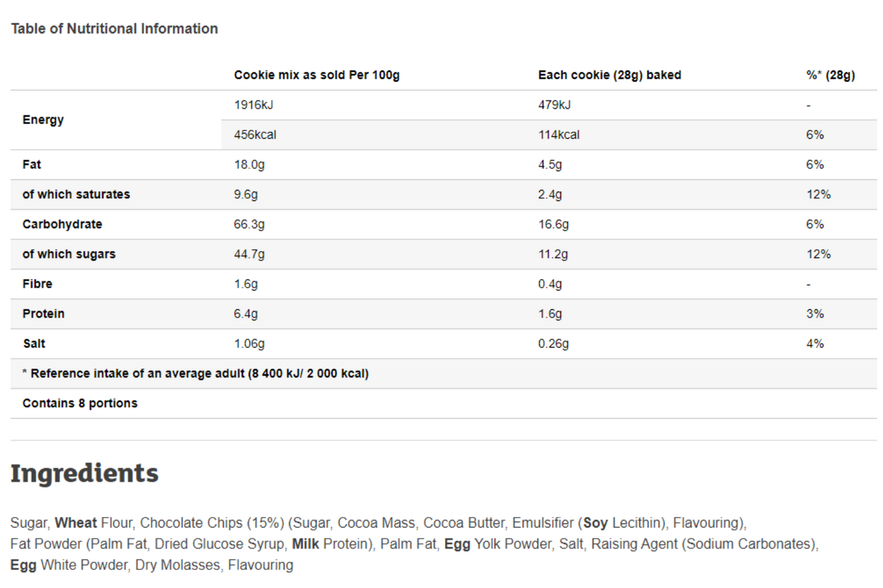Select the Cookie mix as sold Per 100g header

coord(317,75)
